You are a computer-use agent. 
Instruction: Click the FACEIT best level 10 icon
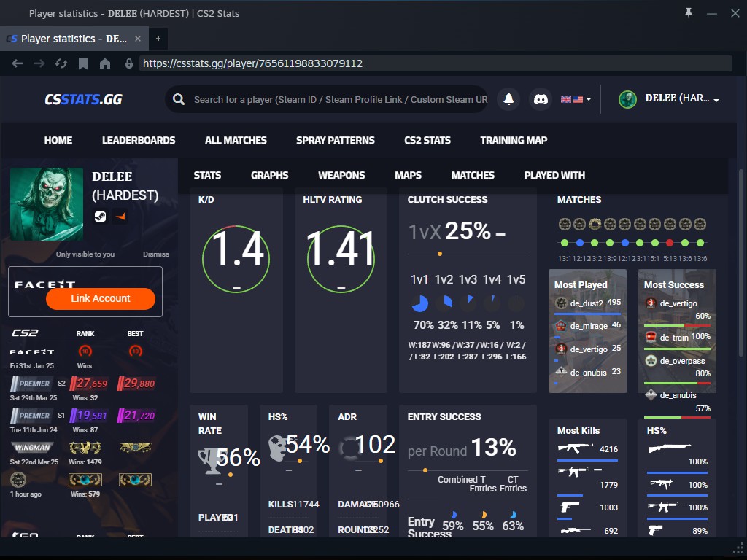[136, 351]
